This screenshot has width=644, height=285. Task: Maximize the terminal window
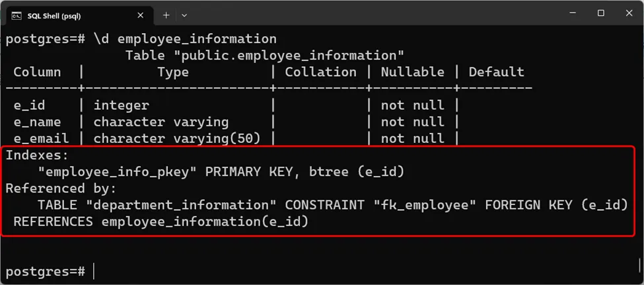click(601, 13)
